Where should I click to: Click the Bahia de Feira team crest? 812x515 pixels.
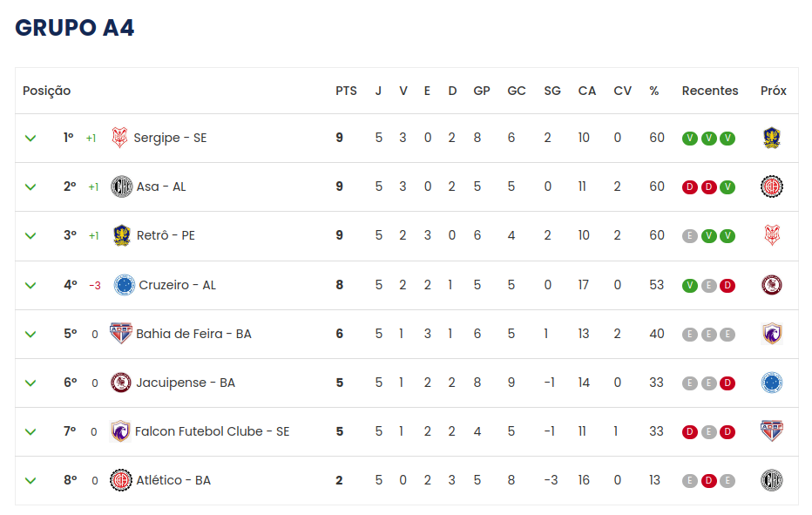(x=120, y=334)
